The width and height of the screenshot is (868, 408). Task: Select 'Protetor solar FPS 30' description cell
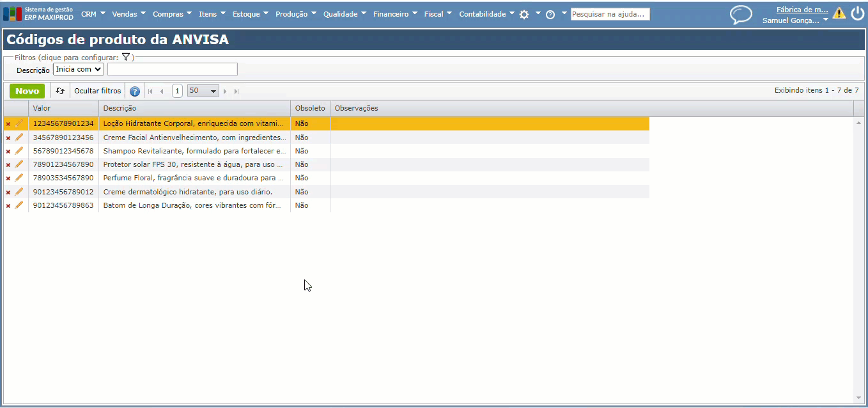coord(195,164)
